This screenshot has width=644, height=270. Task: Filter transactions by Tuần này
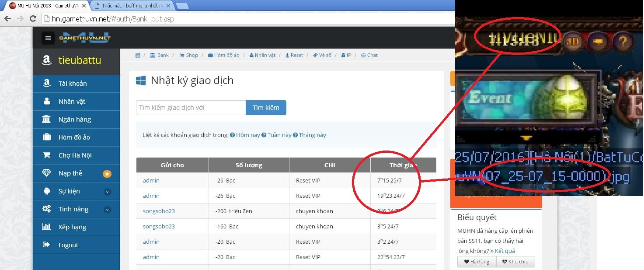tap(276, 135)
